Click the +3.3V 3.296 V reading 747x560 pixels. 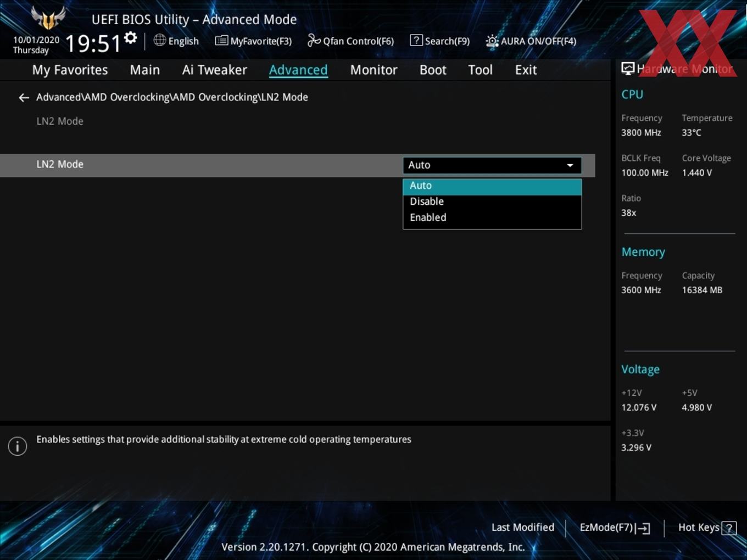tap(636, 447)
